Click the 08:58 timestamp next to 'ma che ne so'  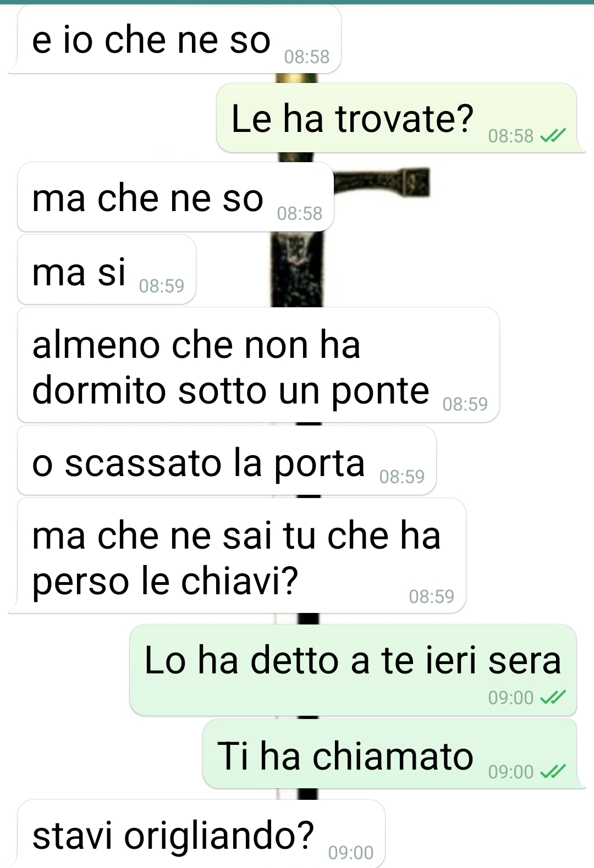tap(300, 213)
